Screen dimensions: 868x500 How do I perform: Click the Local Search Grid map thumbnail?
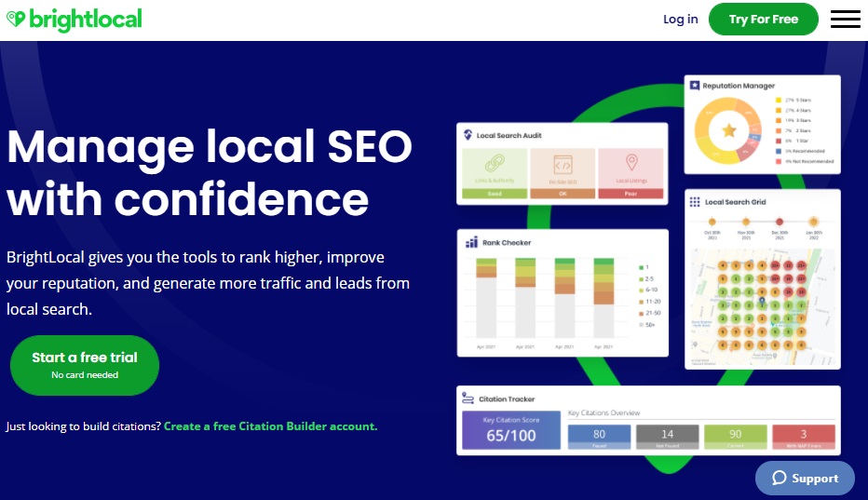pyautogui.click(x=763, y=306)
